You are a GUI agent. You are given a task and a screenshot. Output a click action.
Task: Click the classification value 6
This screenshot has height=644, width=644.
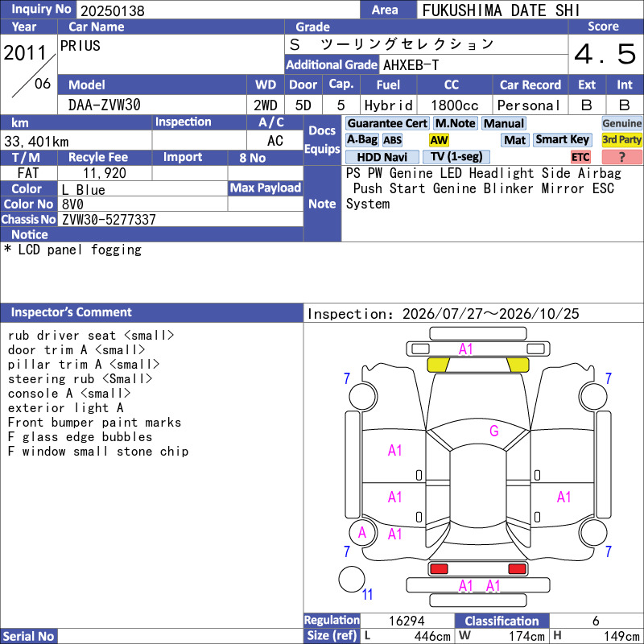coord(596,621)
